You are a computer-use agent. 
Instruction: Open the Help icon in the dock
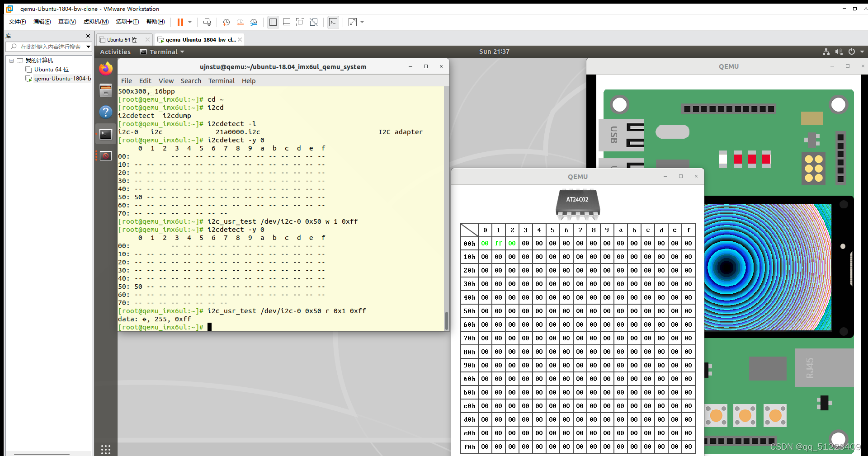[x=106, y=112]
